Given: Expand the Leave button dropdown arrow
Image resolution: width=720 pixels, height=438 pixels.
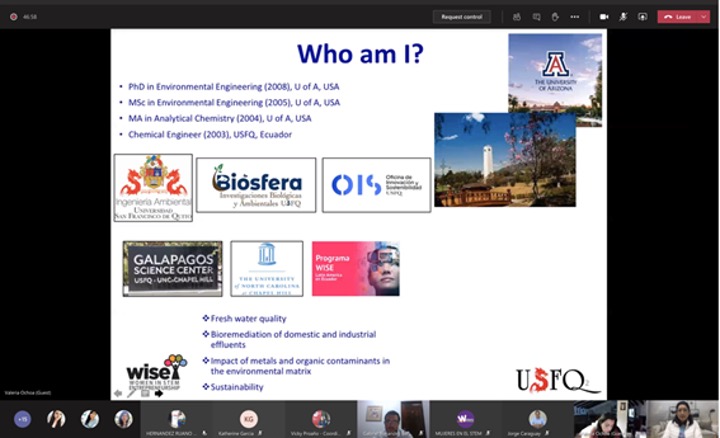Looking at the screenshot, I should (x=703, y=17).
